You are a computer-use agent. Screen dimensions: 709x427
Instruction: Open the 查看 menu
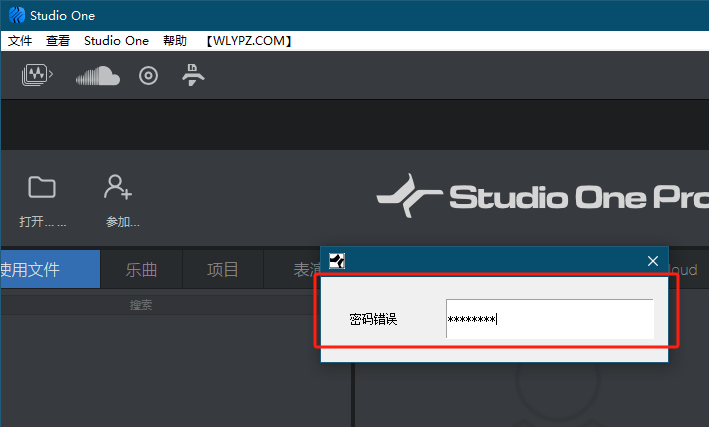tap(58, 41)
